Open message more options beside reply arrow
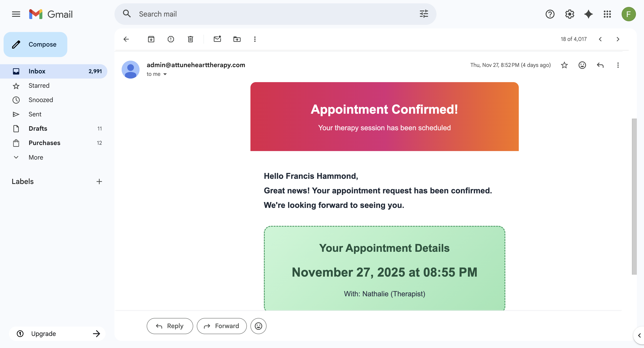Screen dimensions: 644x348 618,65
